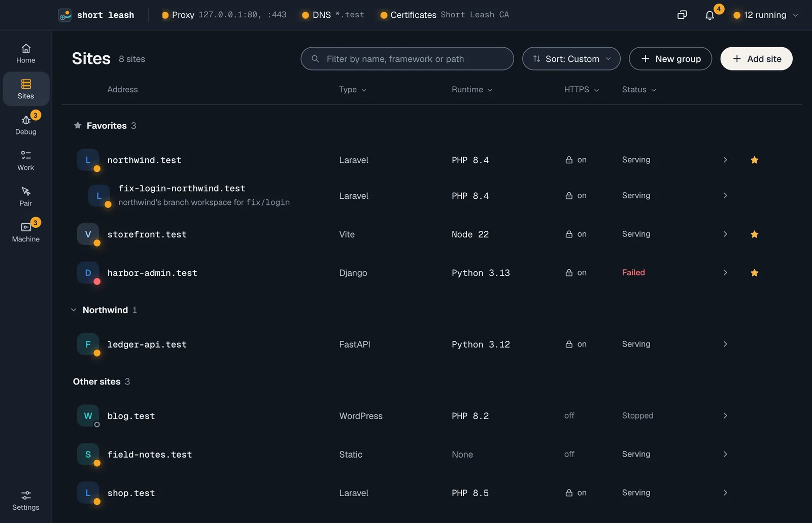Click the short leash logo icon
Viewport: 812px width, 523px height.
coord(65,15)
